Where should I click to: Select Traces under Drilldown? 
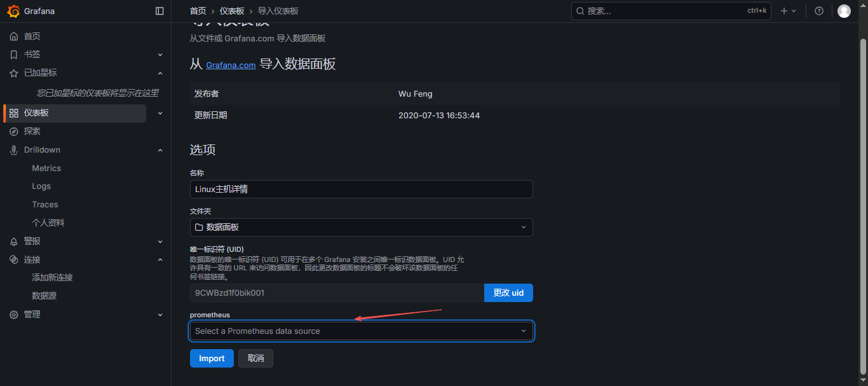click(45, 205)
